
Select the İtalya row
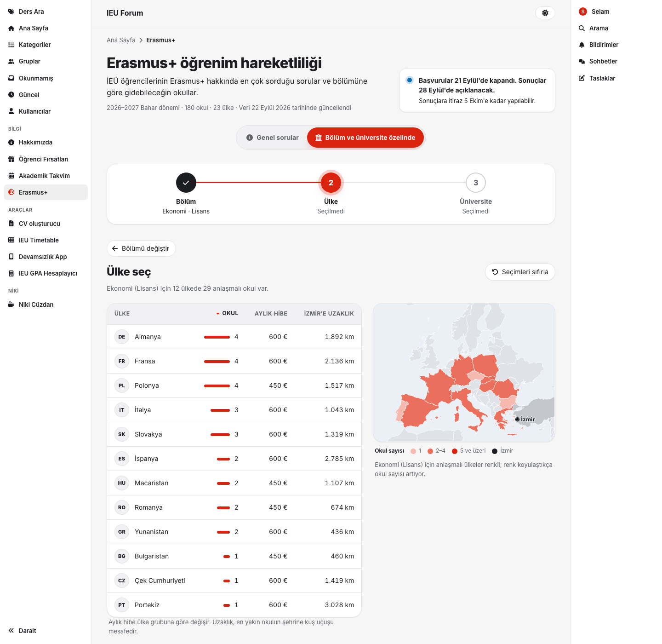[x=234, y=410]
